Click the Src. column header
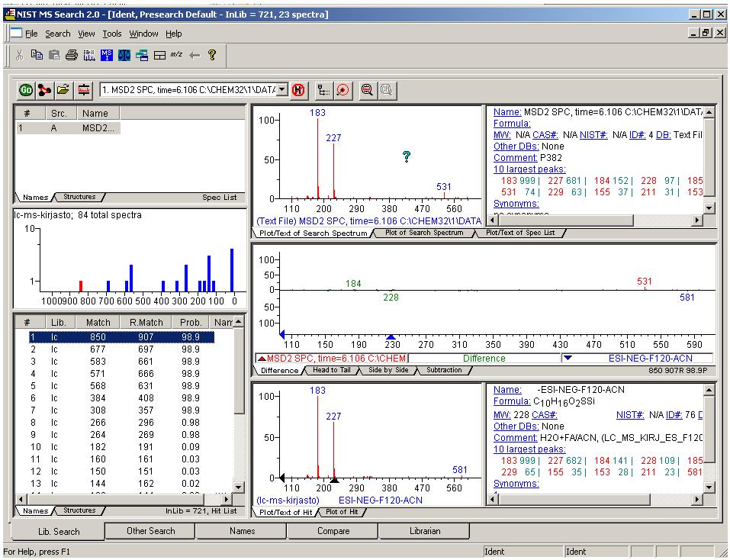730x560 pixels. pyautogui.click(x=59, y=113)
